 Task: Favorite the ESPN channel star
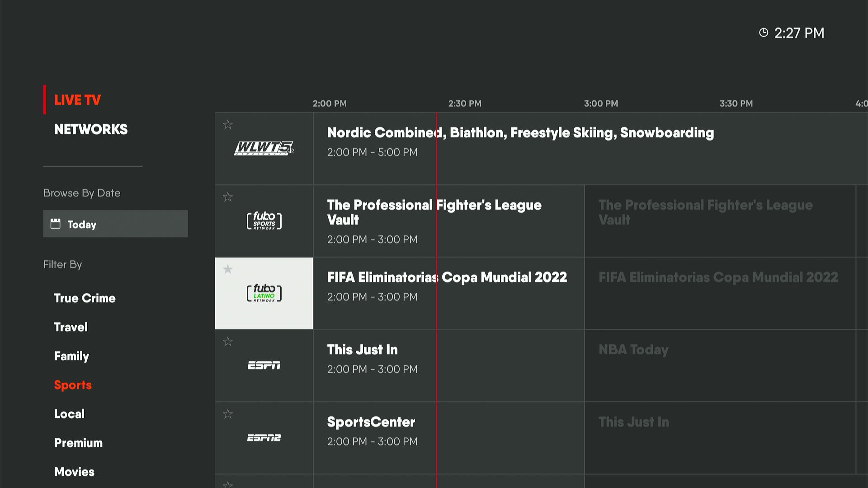coord(228,342)
